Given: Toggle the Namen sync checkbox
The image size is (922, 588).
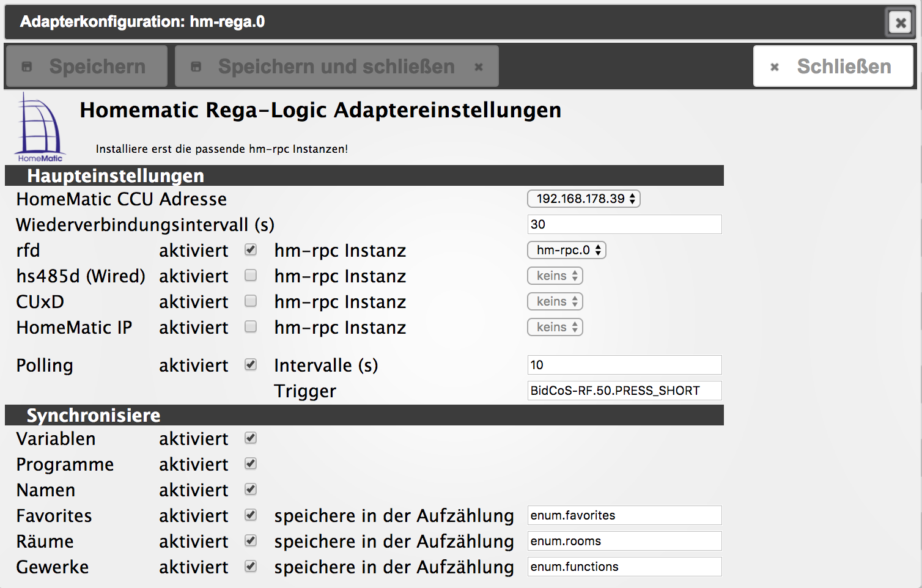Looking at the screenshot, I should pos(251,489).
